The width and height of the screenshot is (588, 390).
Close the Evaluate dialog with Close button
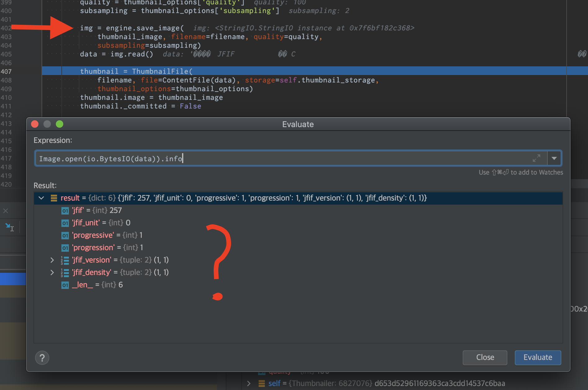[x=485, y=357]
